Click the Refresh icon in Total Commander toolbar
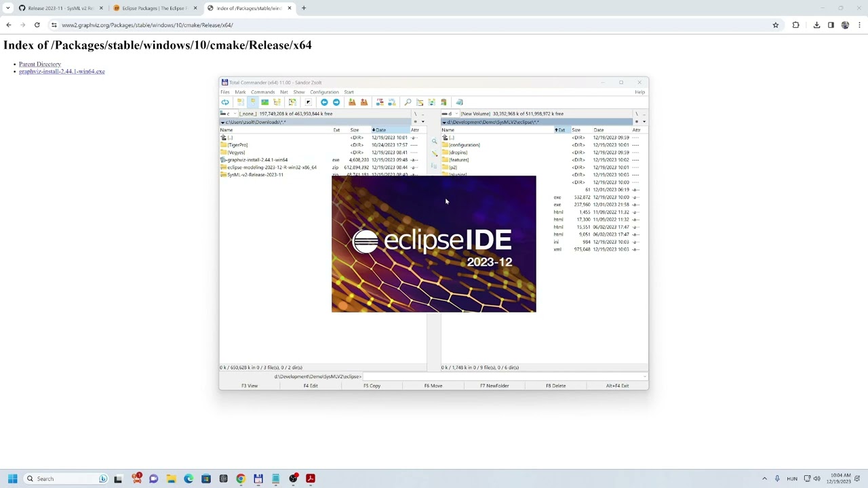The height and width of the screenshot is (488, 868). click(x=225, y=102)
